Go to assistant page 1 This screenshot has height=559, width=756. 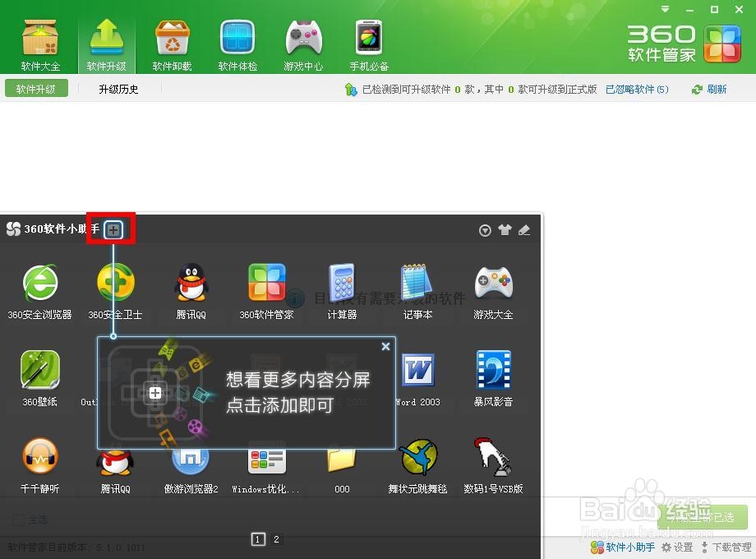click(258, 539)
